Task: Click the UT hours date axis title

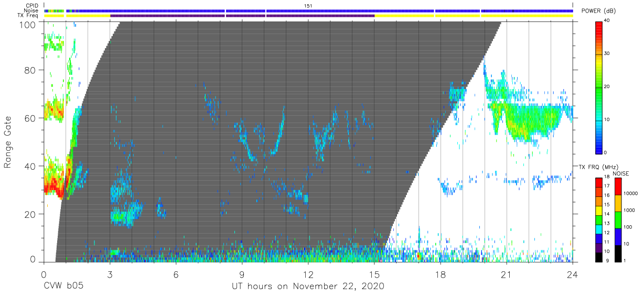Action: point(308,287)
